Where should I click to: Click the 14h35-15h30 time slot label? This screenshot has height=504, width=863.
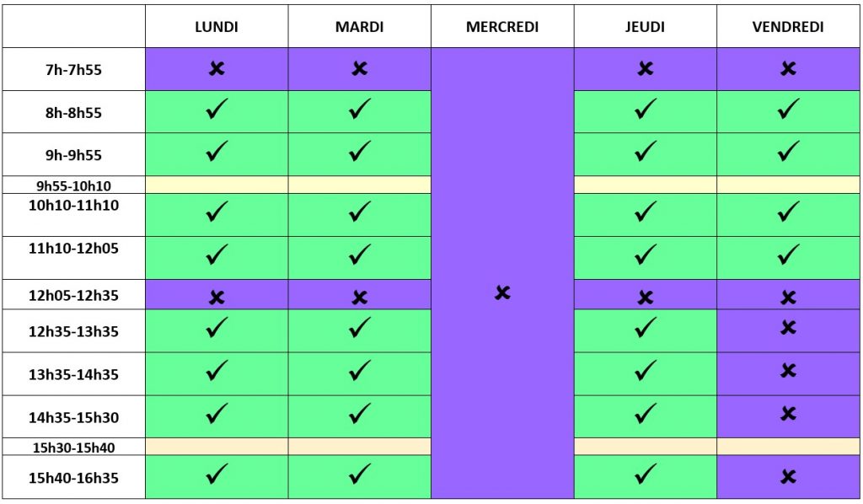click(73, 417)
